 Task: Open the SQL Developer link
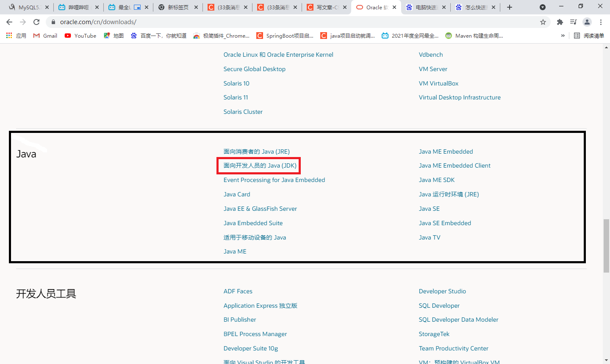[439, 305]
